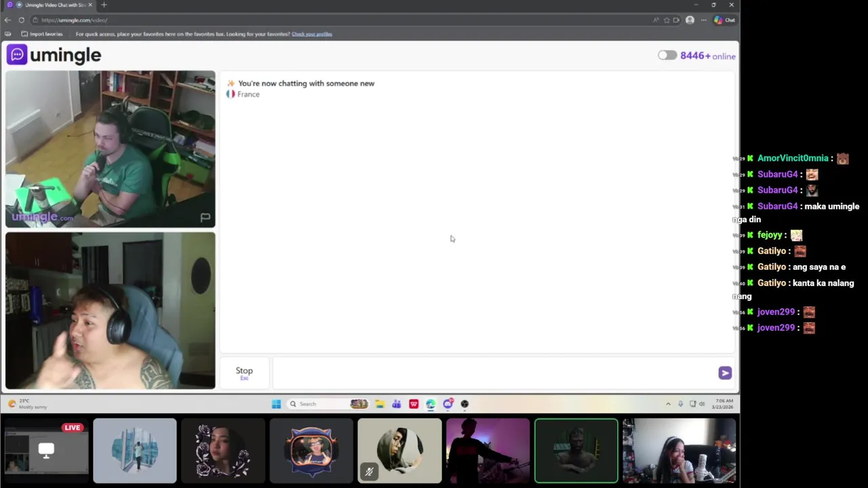
Task: Select the muted participant's hooded avatar tile
Action: click(399, 451)
